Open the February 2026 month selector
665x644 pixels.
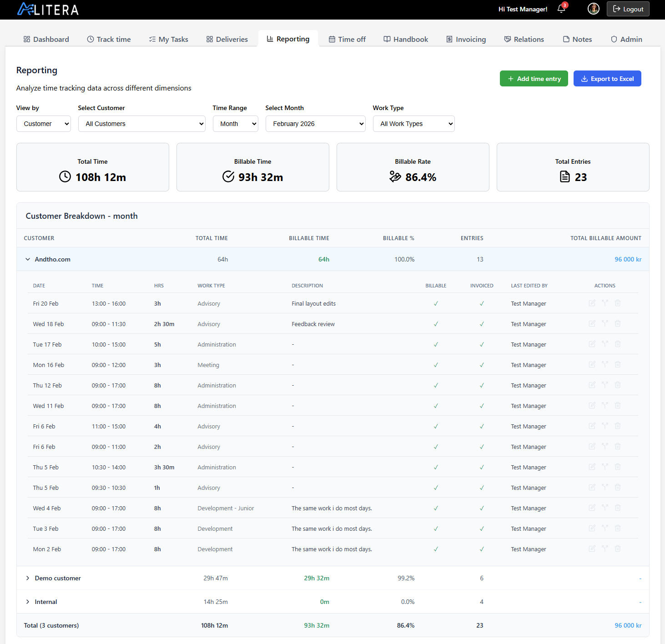tap(316, 124)
